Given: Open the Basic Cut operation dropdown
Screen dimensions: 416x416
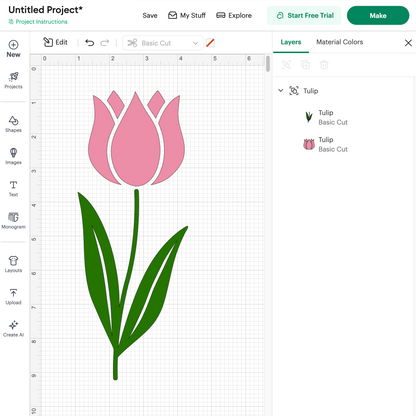Looking at the screenshot, I should [163, 43].
